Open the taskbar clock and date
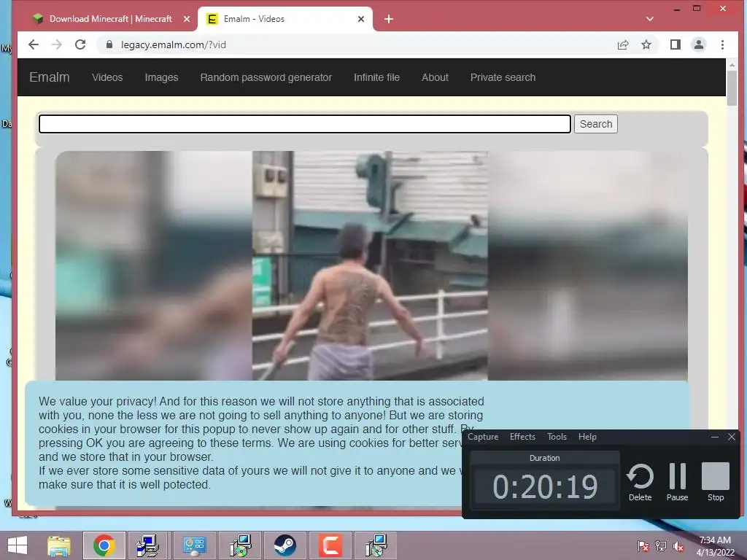Screen dimensions: 747x560 pyautogui.click(x=715, y=546)
